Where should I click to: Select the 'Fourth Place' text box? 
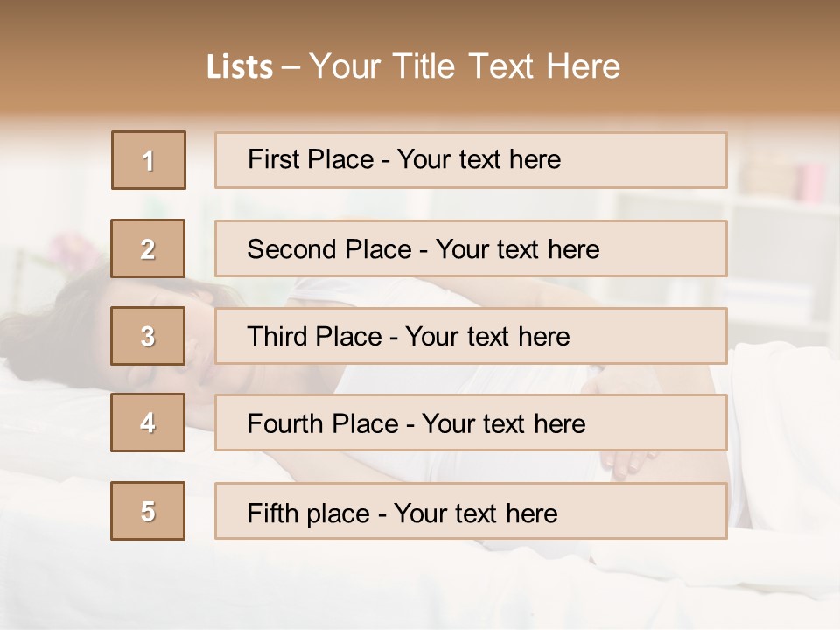pos(471,423)
